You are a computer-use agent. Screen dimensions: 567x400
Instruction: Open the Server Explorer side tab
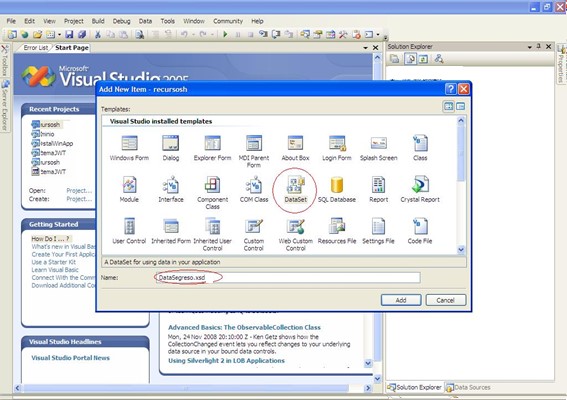pyautogui.click(x=5, y=106)
